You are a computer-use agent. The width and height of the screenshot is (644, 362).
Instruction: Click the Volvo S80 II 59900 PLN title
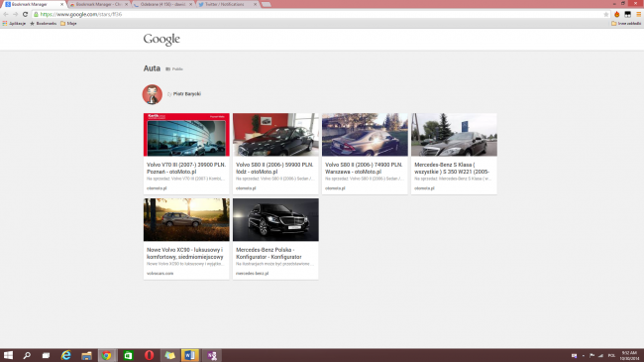tap(274, 168)
